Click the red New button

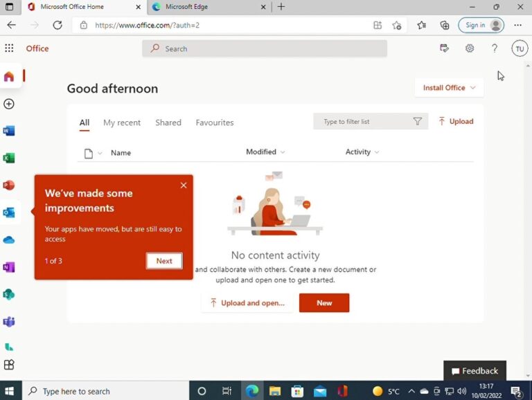[x=324, y=302]
